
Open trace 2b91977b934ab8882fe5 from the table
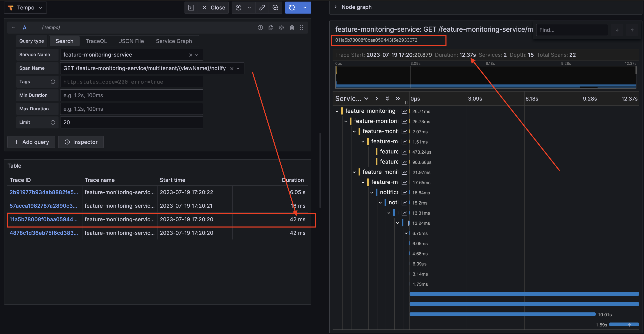point(44,192)
